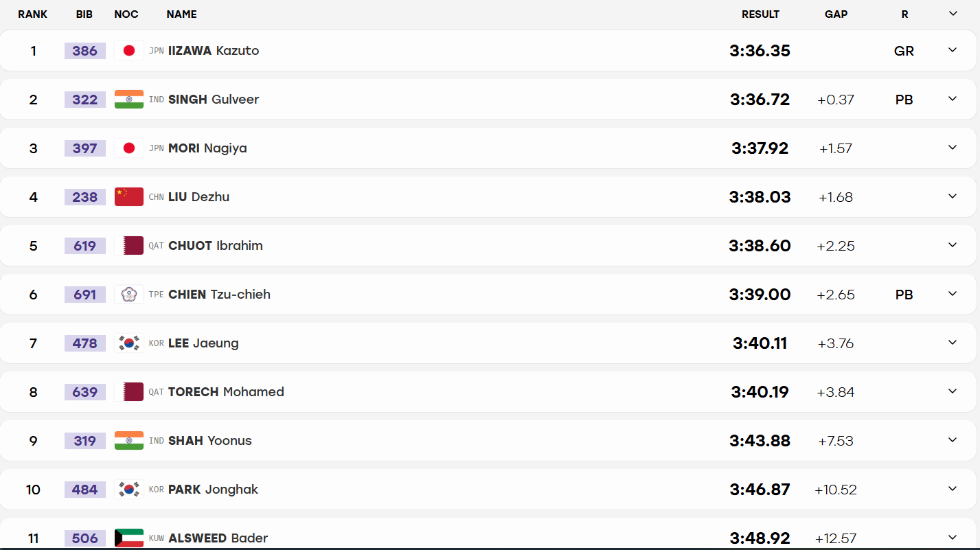
Task: Expand PARK Jonghak row chevron
Action: pos(953,489)
